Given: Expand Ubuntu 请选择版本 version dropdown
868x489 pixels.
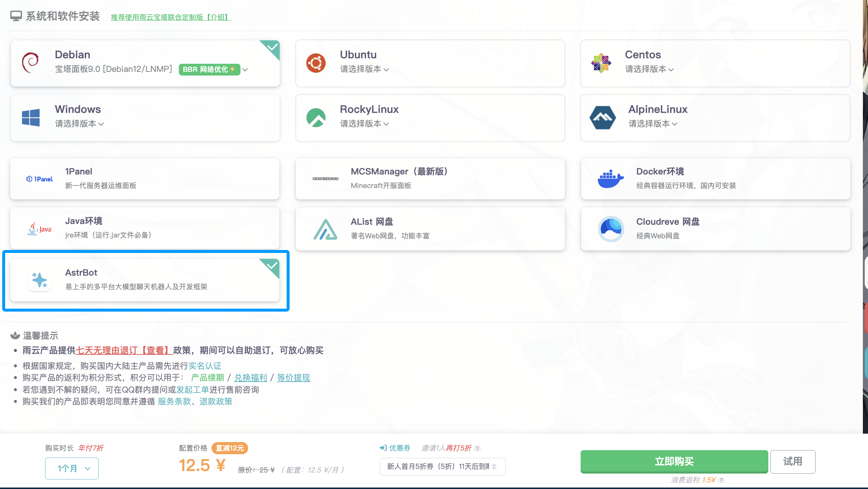Looking at the screenshot, I should 364,69.
